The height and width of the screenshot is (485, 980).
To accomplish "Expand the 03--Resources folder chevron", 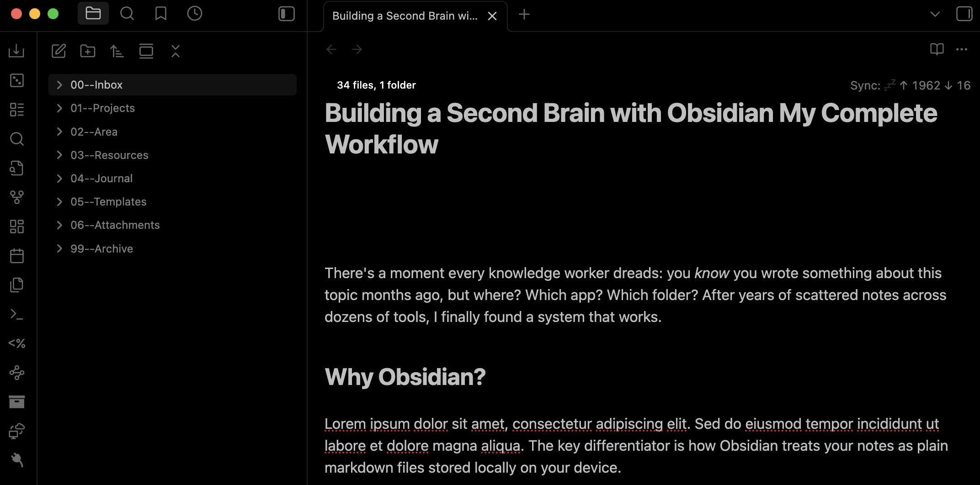I will pos(59,155).
